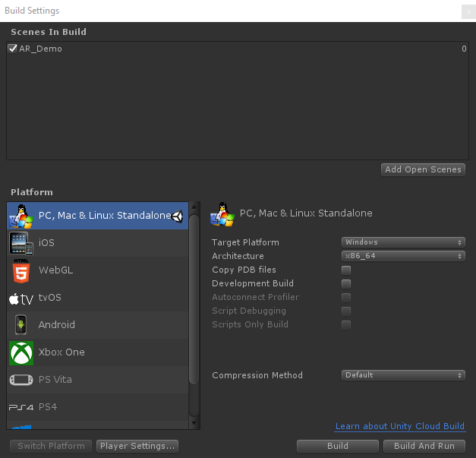This screenshot has height=458, width=476.
Task: Click the Unity logo on Standalone row
Action: 178,216
